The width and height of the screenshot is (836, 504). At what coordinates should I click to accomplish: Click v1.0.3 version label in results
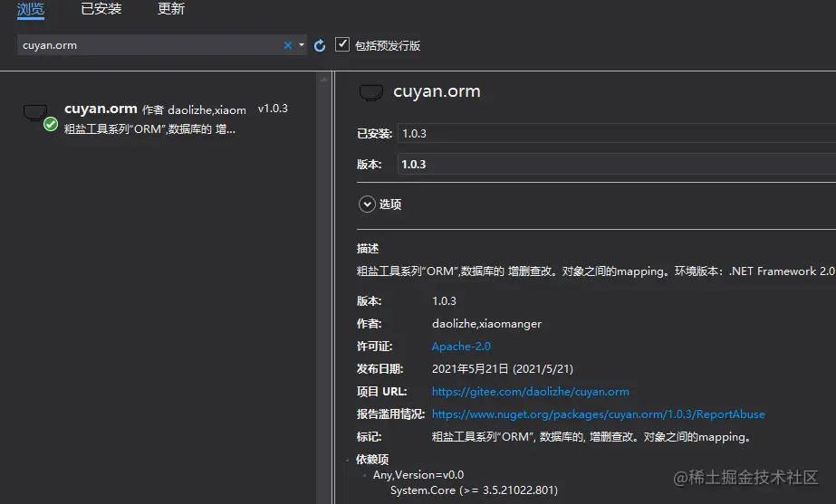tap(273, 109)
